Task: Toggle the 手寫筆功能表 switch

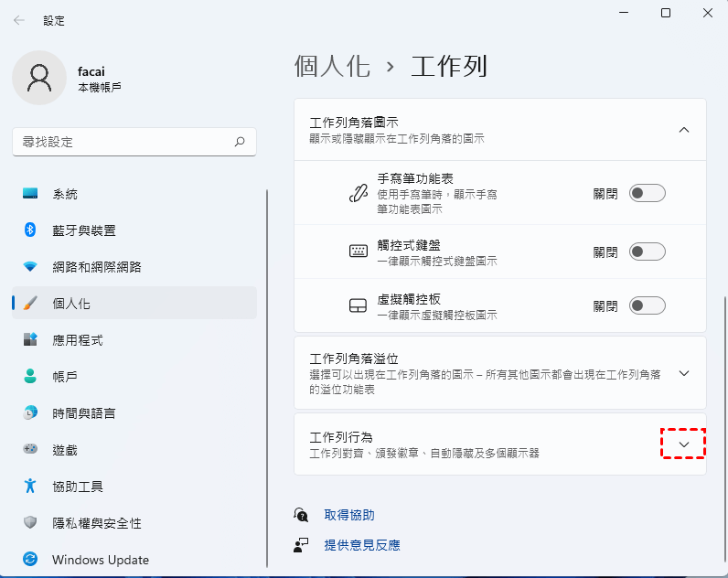Action: pyautogui.click(x=647, y=193)
